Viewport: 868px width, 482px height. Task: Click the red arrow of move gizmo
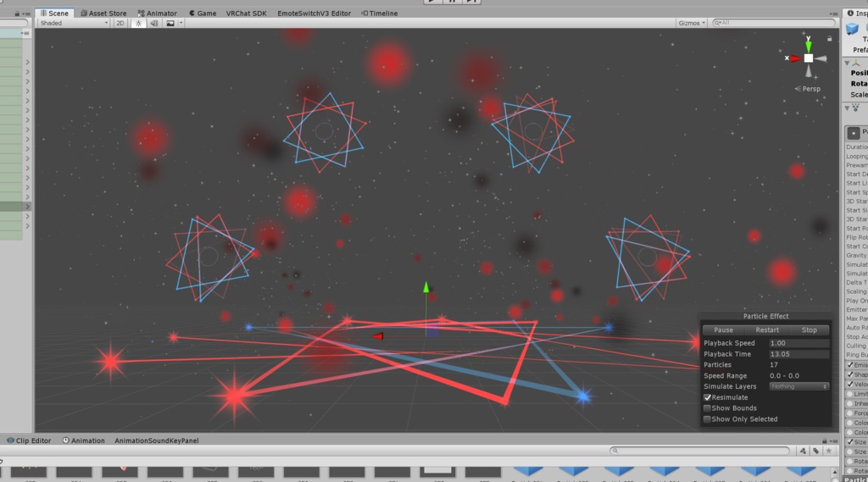[x=378, y=336]
